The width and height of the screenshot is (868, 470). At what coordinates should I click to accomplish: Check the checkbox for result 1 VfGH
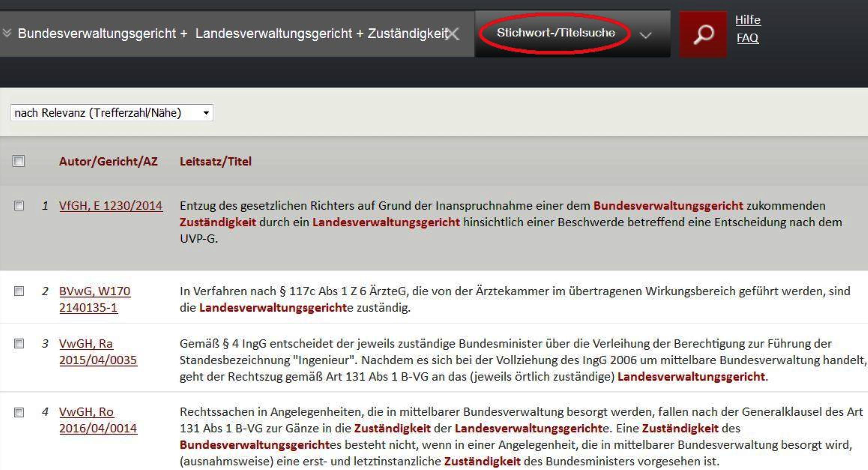point(19,205)
